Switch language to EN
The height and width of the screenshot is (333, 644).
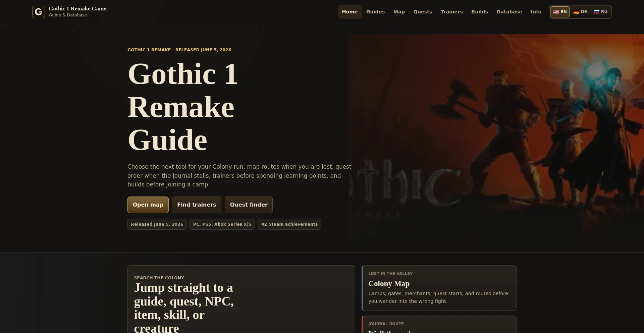coord(560,12)
